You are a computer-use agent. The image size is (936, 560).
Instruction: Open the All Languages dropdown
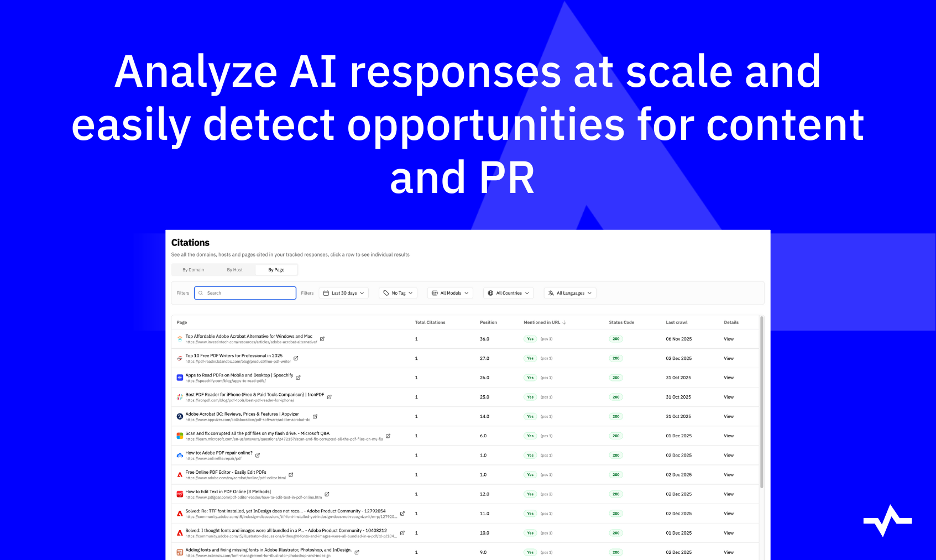tap(570, 293)
